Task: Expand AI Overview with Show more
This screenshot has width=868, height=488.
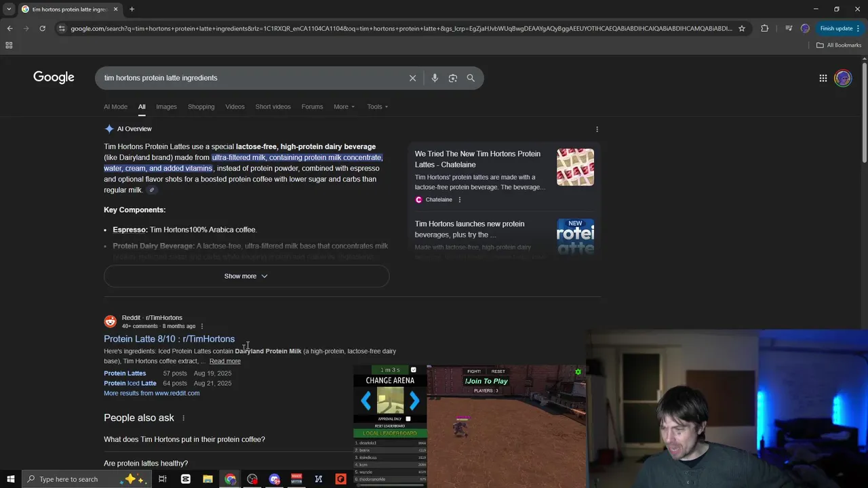Action: click(246, 276)
